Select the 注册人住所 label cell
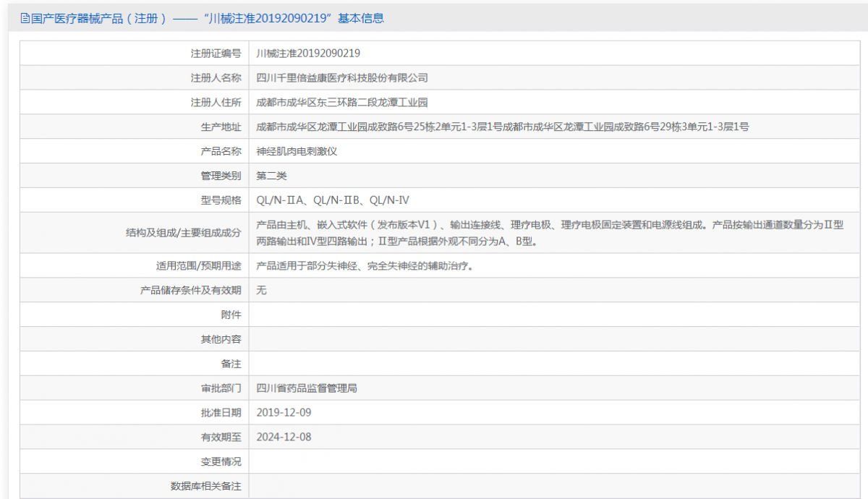 click(135, 102)
